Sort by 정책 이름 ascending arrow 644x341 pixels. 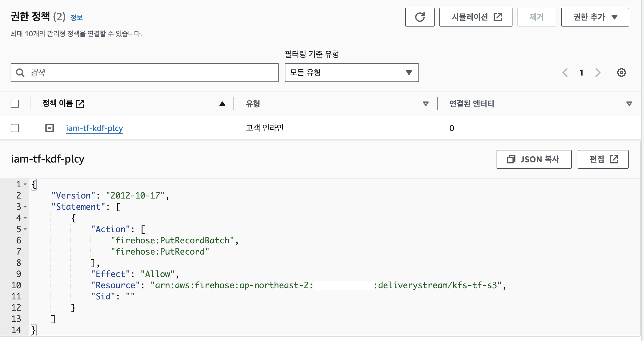222,104
